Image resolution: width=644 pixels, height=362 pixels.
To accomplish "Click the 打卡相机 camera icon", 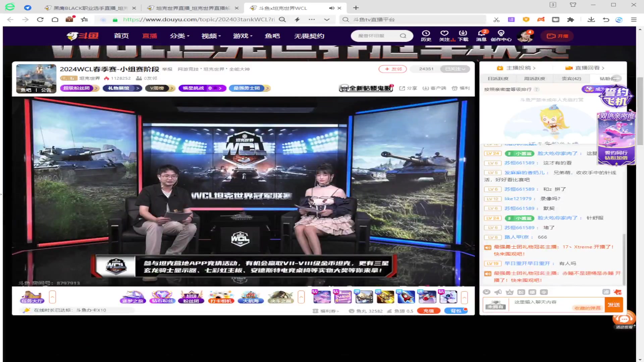I will (221, 297).
